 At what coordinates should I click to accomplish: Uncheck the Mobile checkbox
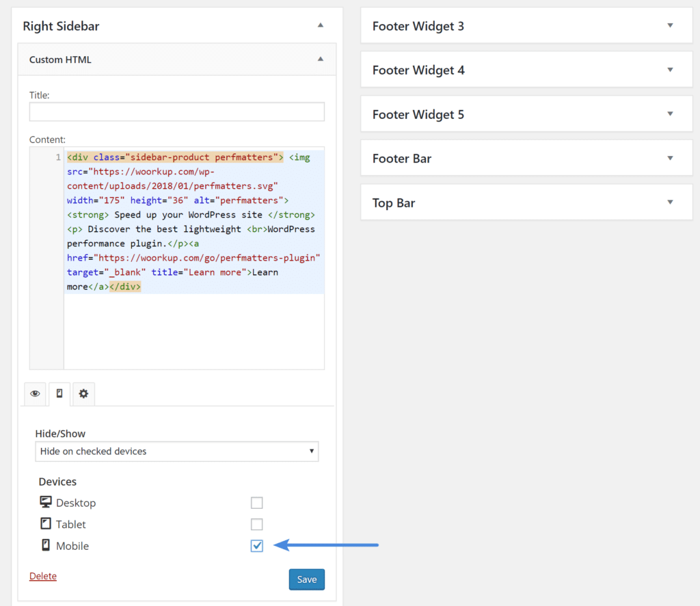pyautogui.click(x=257, y=546)
